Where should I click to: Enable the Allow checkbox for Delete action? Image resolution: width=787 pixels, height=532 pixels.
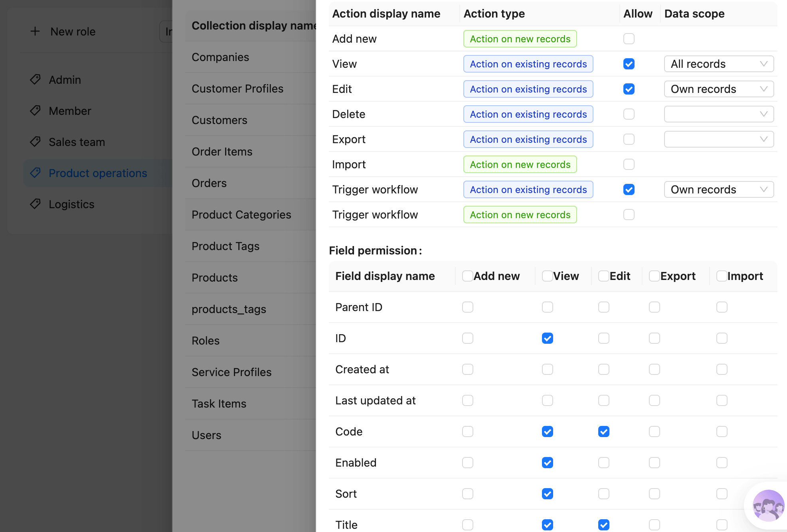click(629, 114)
